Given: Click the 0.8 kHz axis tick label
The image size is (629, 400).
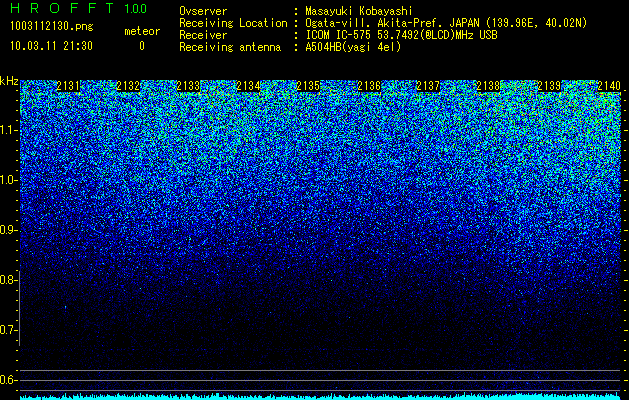Looking at the screenshot, I should (7, 280).
